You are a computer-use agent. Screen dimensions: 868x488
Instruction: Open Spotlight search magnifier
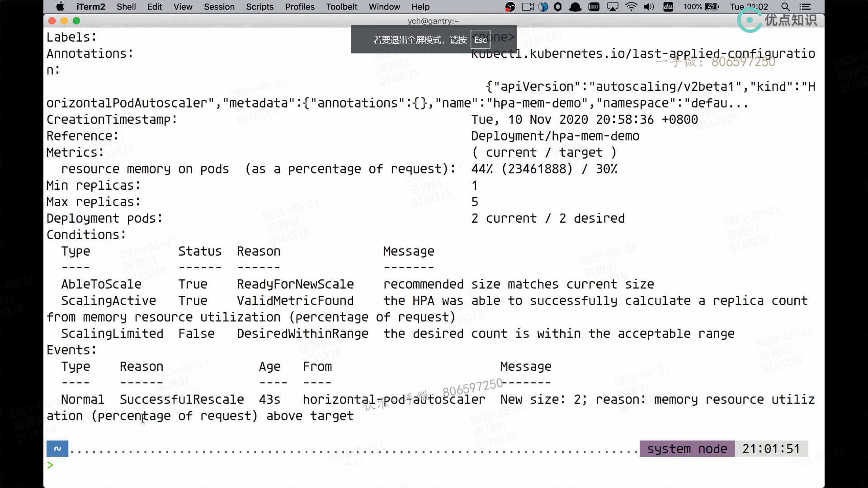coord(786,7)
